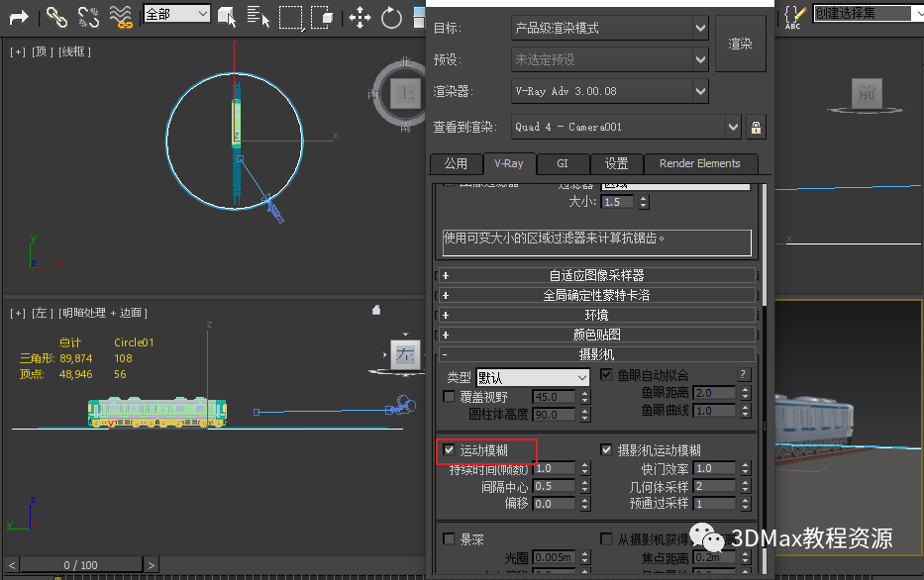Click the 偏移 0.0 field
The width and height of the screenshot is (924, 580).
coord(555,504)
